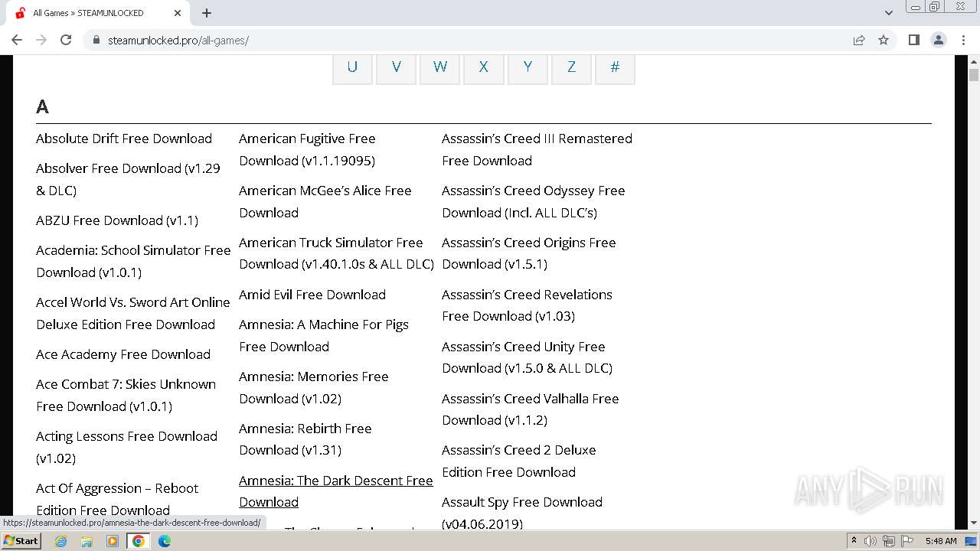Image resolution: width=980 pixels, height=551 pixels.
Task: Open Acting Lessons Free Download
Action: 127,447
